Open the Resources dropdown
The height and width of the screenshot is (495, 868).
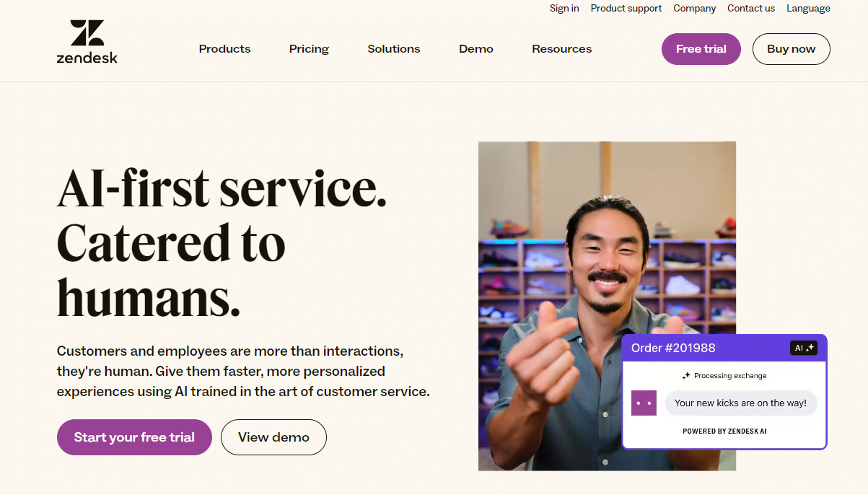tap(561, 49)
